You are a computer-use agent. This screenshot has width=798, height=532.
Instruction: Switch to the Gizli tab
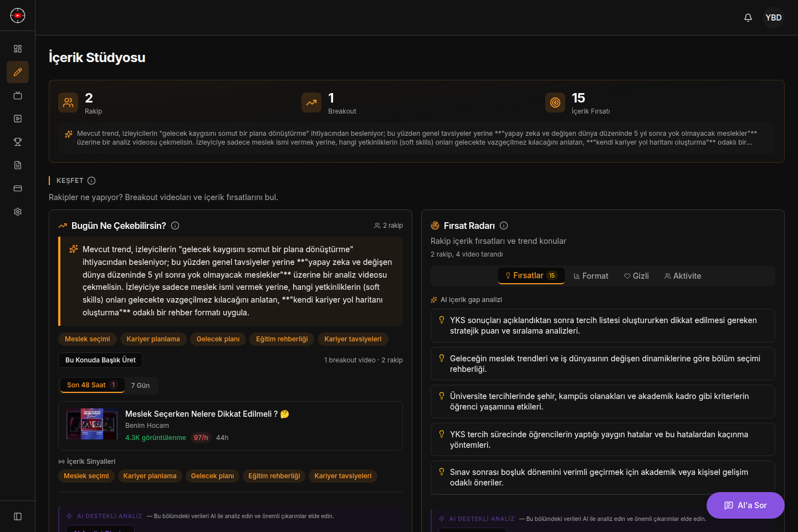tap(636, 276)
